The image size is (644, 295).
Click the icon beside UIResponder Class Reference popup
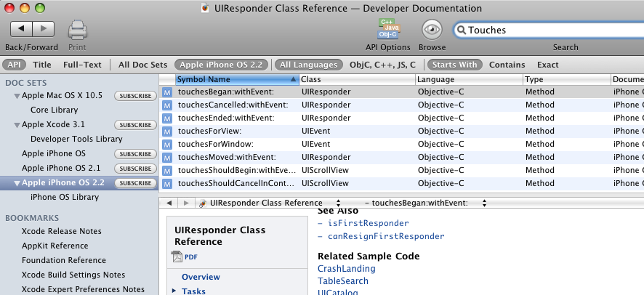[x=202, y=203]
